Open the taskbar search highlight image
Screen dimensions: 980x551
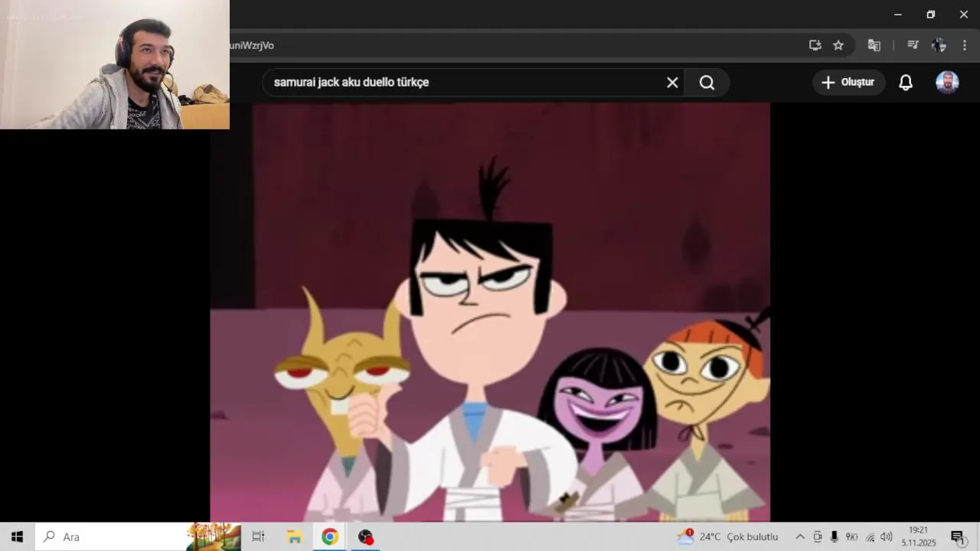pos(214,536)
